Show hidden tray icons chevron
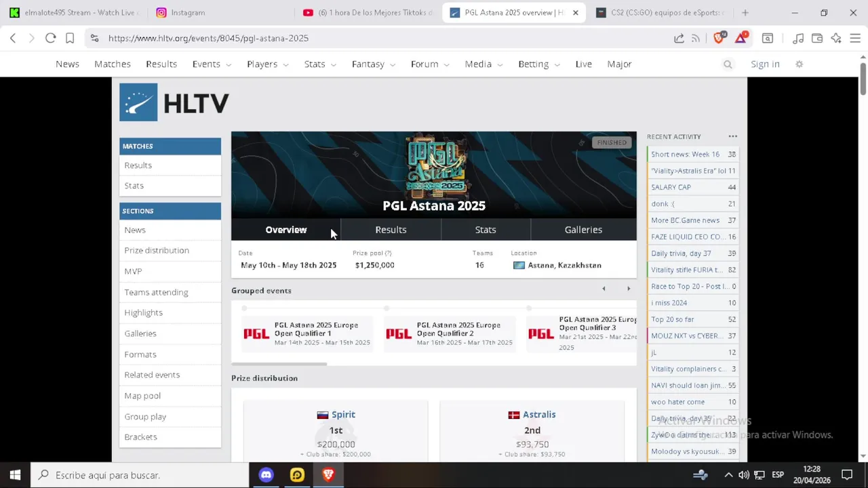868x488 pixels. click(x=728, y=475)
